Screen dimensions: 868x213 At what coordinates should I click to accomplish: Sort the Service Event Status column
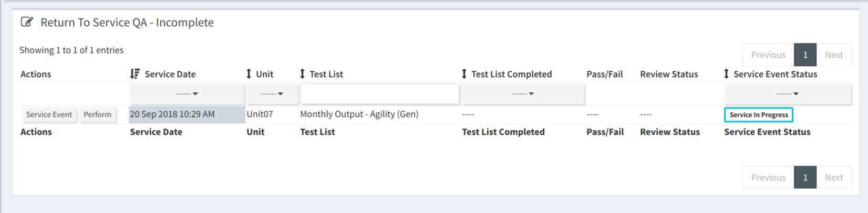pos(727,74)
